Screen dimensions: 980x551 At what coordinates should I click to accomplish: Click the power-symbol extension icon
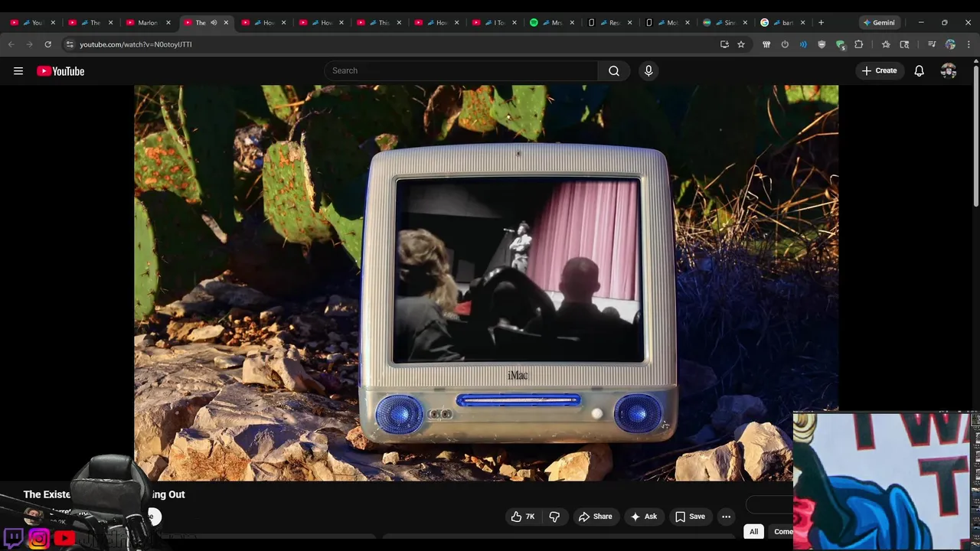coord(785,44)
